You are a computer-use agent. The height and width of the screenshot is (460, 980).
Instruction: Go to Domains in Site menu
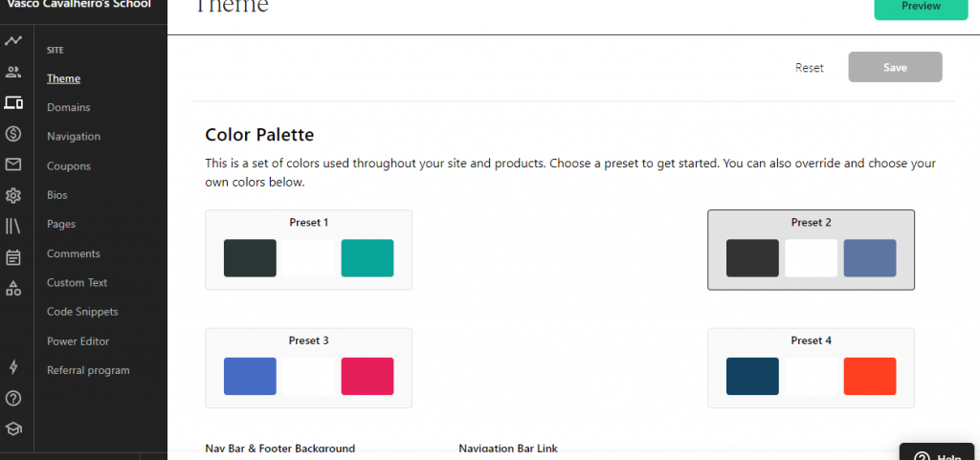coord(69,107)
